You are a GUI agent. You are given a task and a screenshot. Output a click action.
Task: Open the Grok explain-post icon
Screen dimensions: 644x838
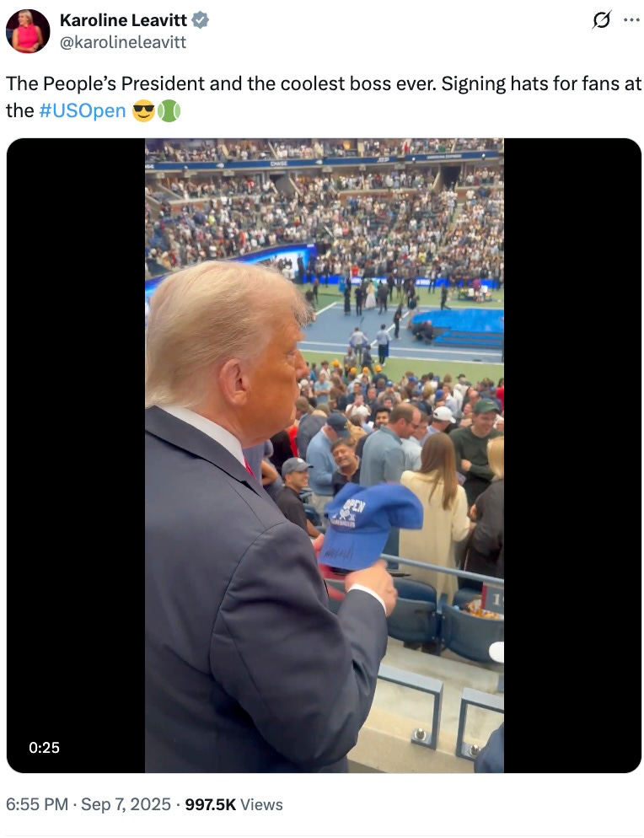pyautogui.click(x=601, y=20)
